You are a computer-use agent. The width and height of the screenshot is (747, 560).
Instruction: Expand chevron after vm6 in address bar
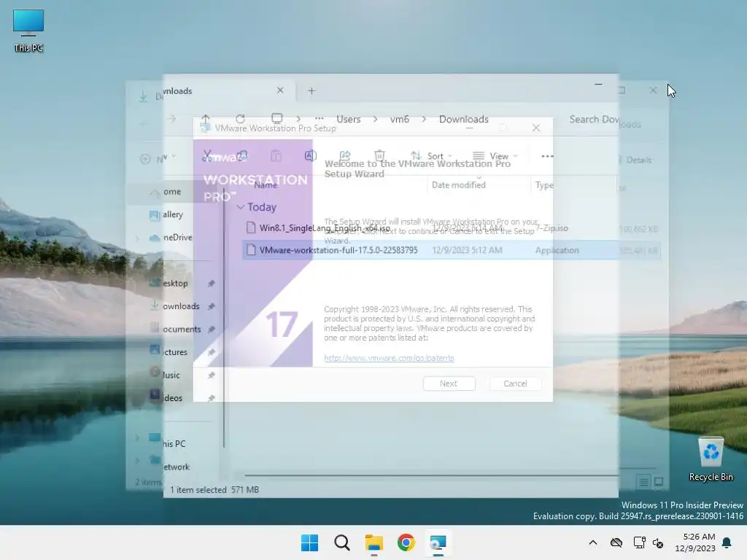(424, 119)
